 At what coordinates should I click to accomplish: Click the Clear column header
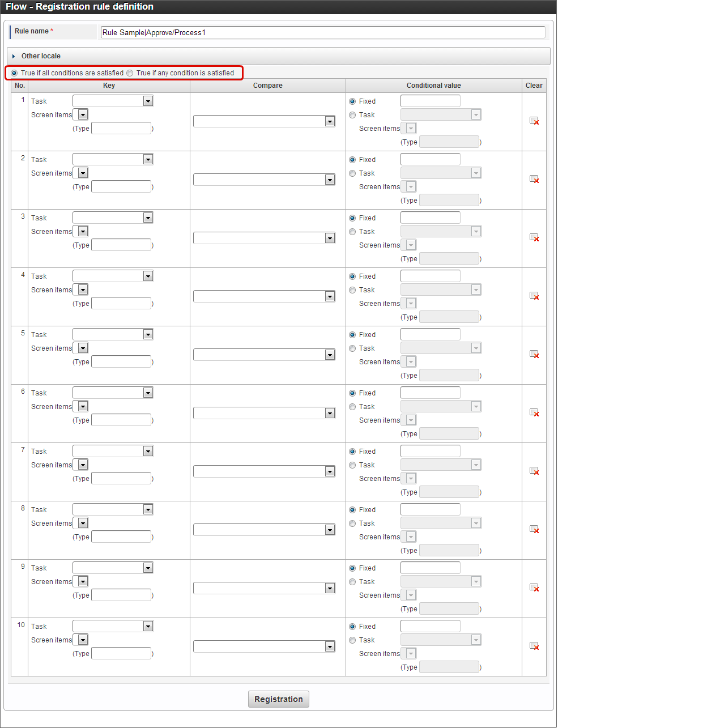coord(534,86)
